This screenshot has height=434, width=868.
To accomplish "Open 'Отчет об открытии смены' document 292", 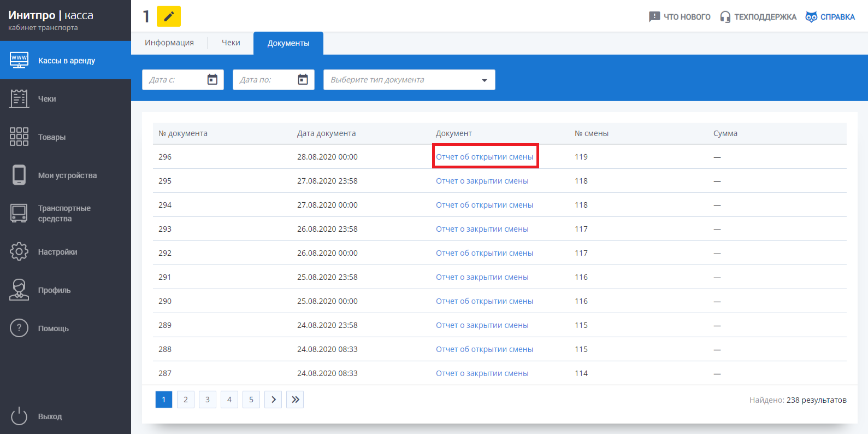I will 485,253.
